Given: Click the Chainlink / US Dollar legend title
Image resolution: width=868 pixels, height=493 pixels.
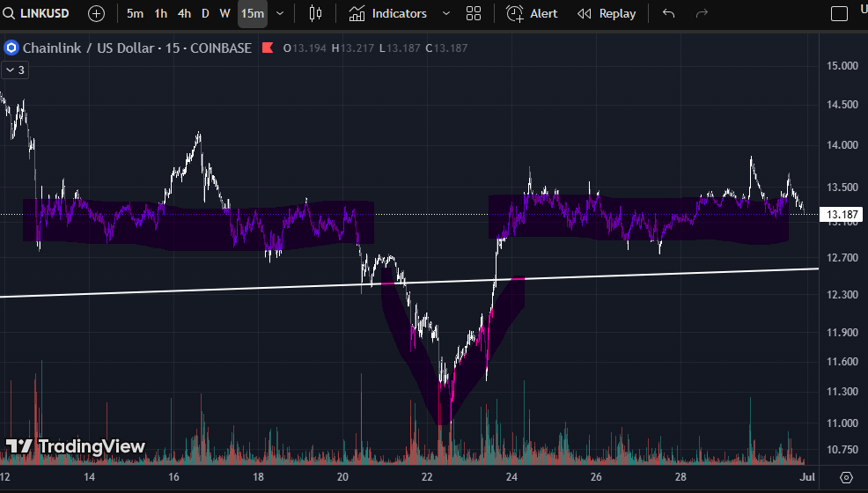Looking at the screenshot, I should pos(136,48).
